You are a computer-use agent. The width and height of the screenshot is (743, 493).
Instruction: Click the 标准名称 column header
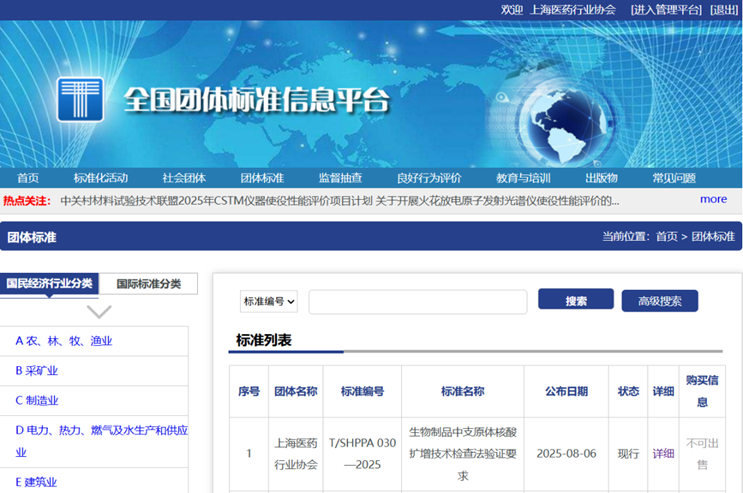463,392
